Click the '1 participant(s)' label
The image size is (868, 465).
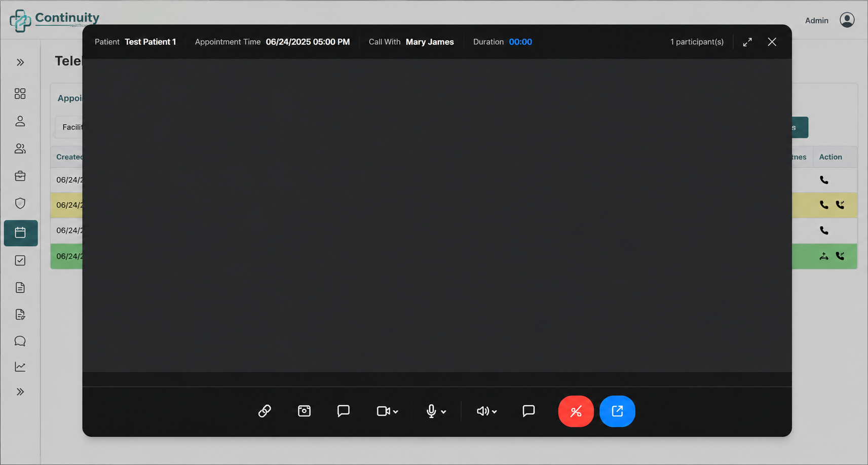(x=697, y=42)
